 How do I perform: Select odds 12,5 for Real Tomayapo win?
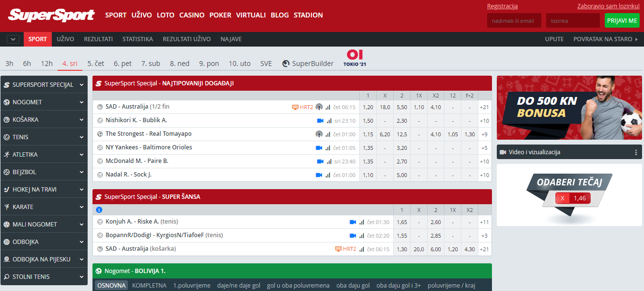tap(402, 134)
